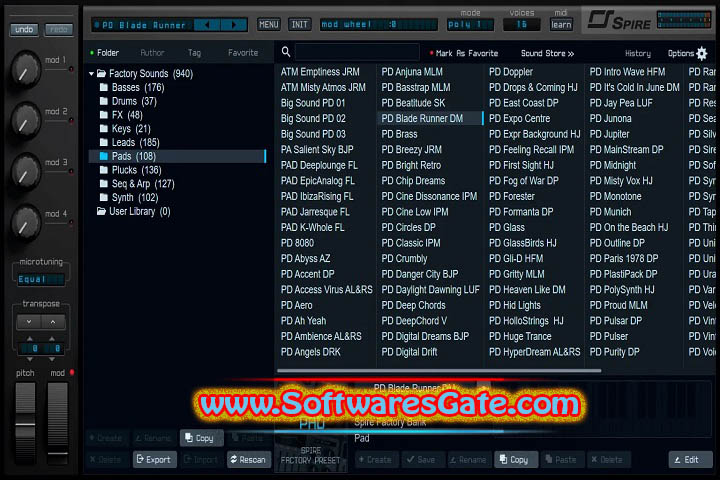Open the History view

click(638, 53)
